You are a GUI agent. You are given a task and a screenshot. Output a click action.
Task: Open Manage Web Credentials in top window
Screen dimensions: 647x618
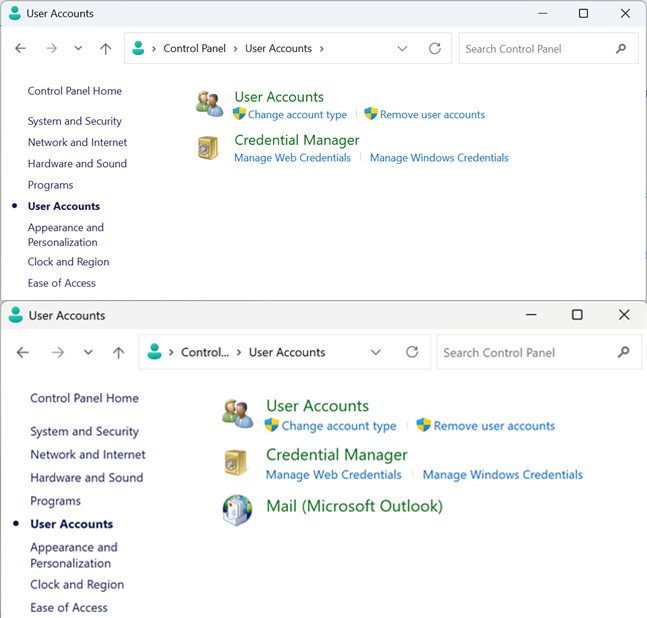click(293, 158)
